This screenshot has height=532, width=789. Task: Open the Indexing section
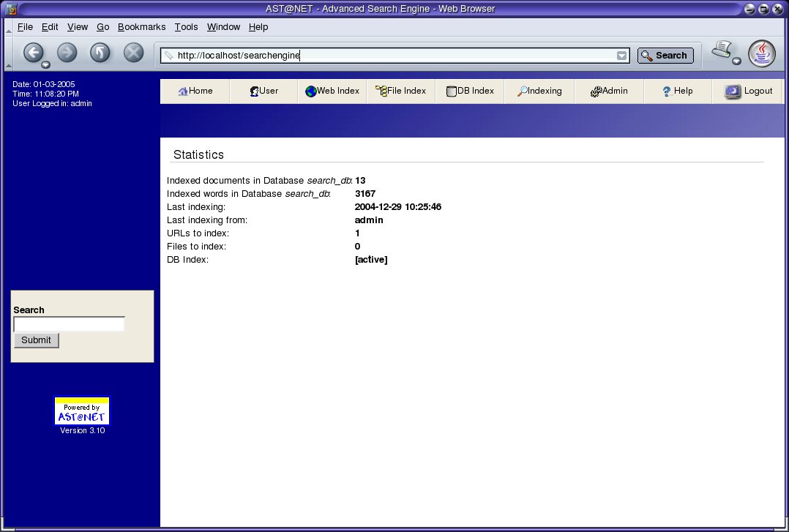point(539,91)
